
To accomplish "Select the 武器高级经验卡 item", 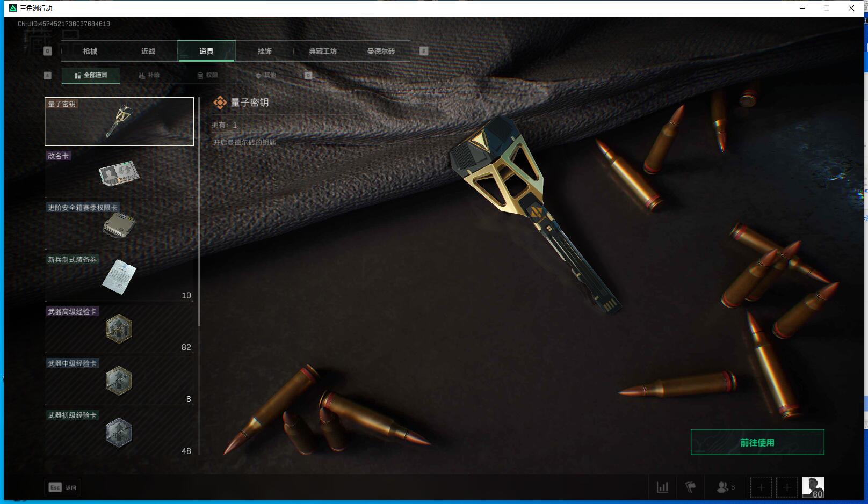I will 119,329.
